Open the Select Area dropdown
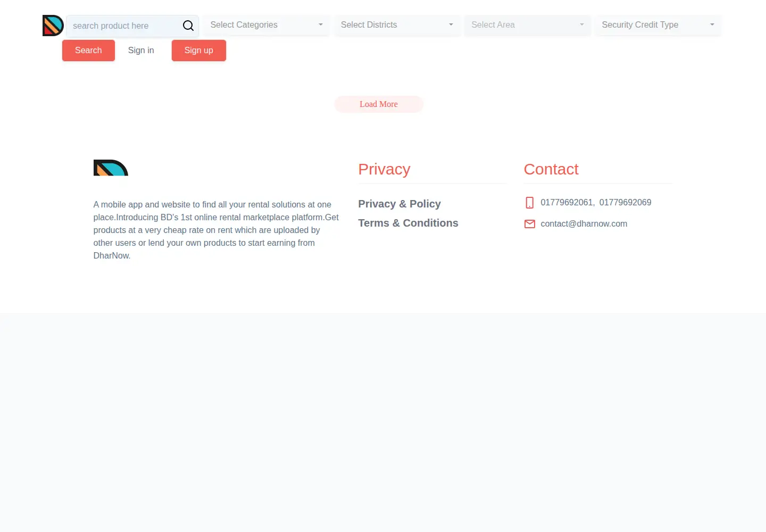 528,25
